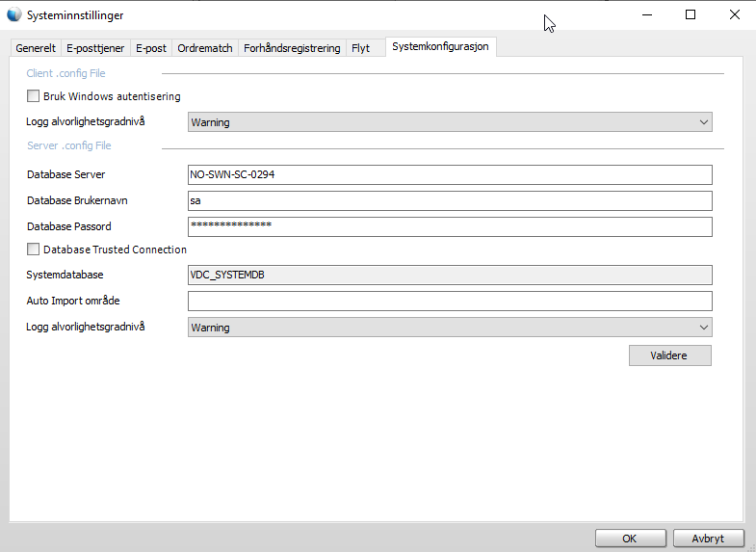Viewport: 756px width, 552px height.
Task: Click the Database Passord label
Action: coord(69,226)
